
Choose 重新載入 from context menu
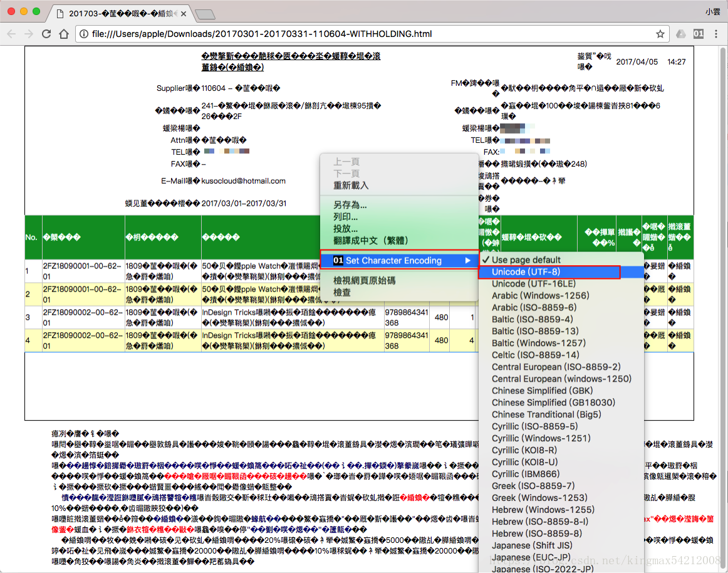point(351,186)
